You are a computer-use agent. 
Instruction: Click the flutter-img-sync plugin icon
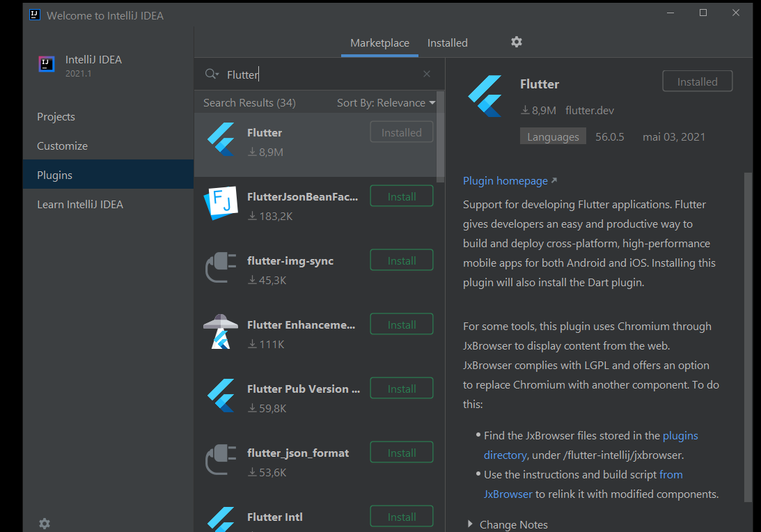pos(221,267)
